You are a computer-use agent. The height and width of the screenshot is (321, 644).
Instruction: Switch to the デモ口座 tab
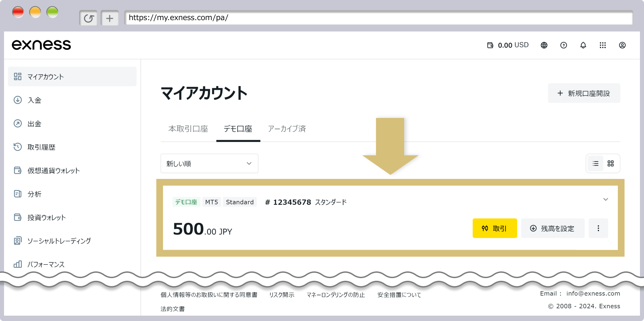pyautogui.click(x=238, y=129)
